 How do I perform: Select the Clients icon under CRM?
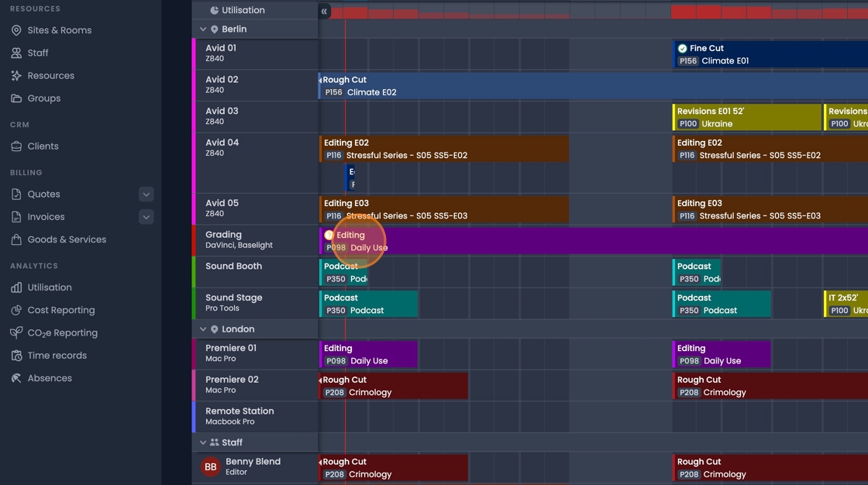tap(15, 146)
